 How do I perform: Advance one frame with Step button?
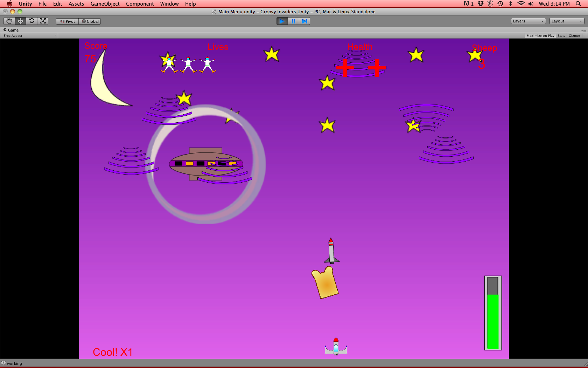tap(304, 21)
